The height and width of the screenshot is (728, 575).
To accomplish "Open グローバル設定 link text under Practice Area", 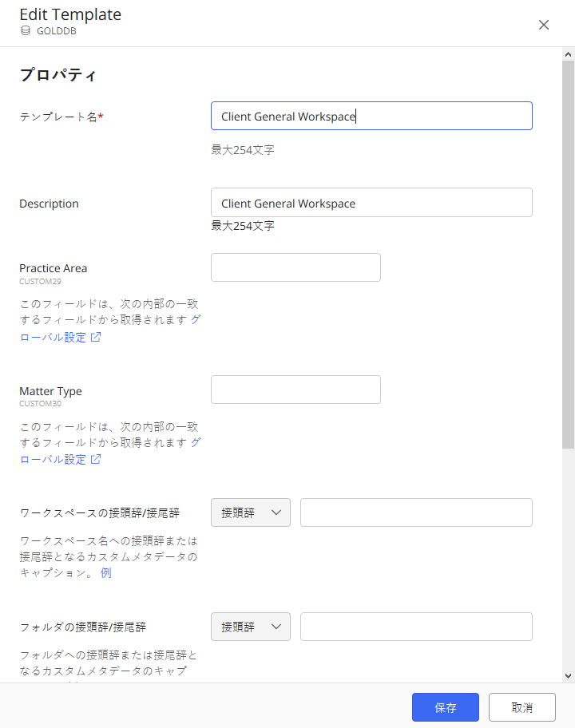I will pyautogui.click(x=53, y=337).
